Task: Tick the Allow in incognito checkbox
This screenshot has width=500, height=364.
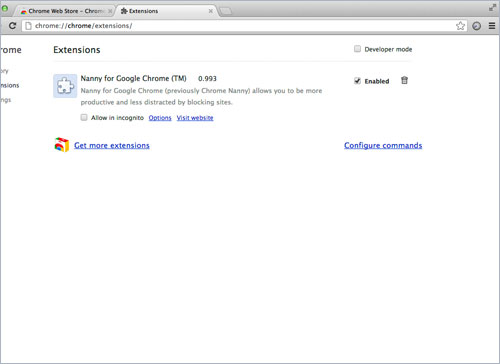Action: click(x=84, y=117)
